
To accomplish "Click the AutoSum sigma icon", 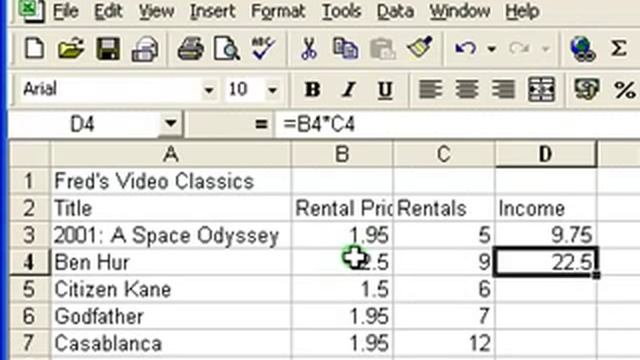I will point(619,49).
